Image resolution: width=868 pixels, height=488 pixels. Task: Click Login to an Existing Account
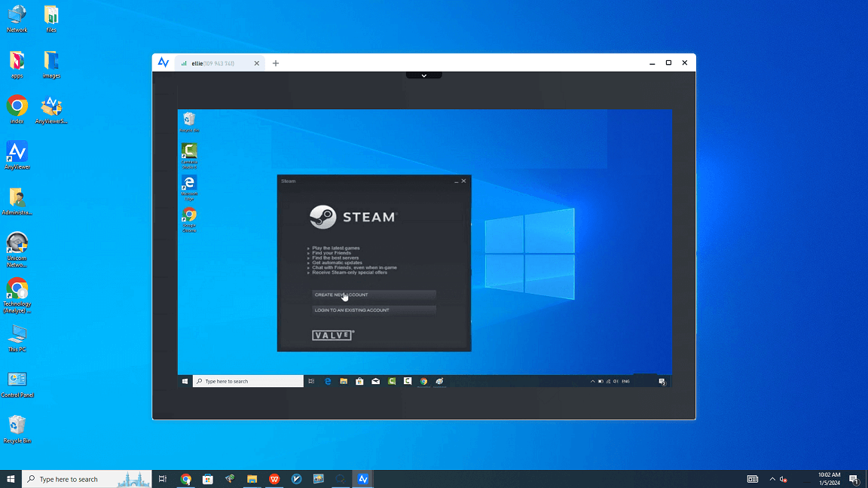click(374, 310)
